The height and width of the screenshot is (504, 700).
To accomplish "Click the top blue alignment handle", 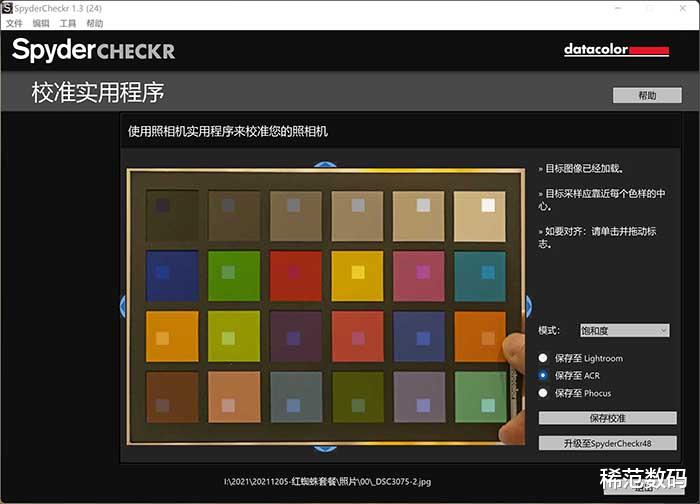I will click(x=325, y=165).
